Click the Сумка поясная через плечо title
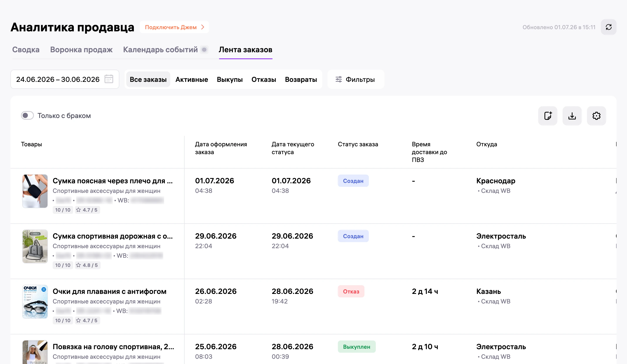This screenshot has height=364, width=627. tap(113, 181)
